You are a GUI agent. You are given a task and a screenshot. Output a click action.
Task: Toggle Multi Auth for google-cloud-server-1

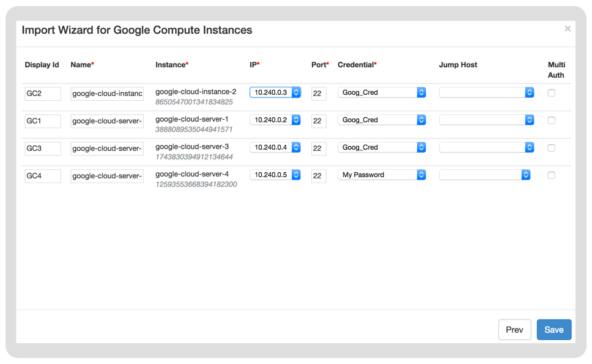[551, 120]
